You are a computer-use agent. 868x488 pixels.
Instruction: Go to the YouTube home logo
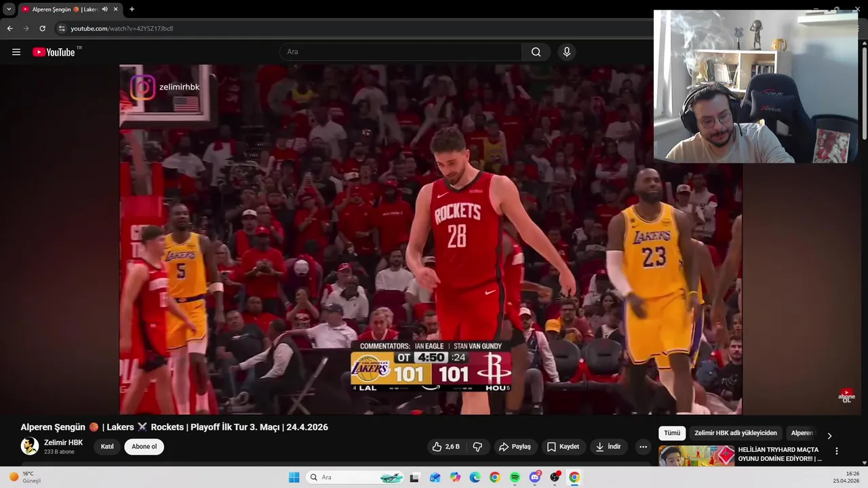(x=54, y=52)
